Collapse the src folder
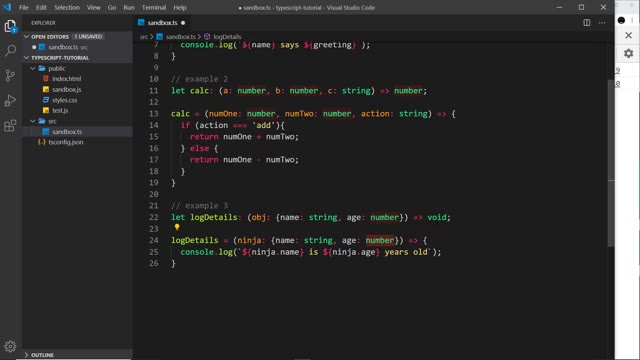Viewport: 640px width, 360px height. 33,121
